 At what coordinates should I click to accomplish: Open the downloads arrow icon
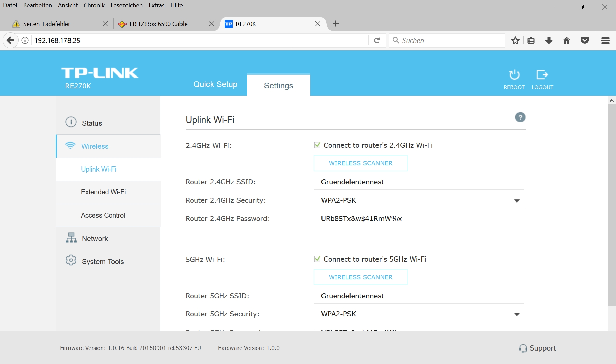click(x=549, y=41)
